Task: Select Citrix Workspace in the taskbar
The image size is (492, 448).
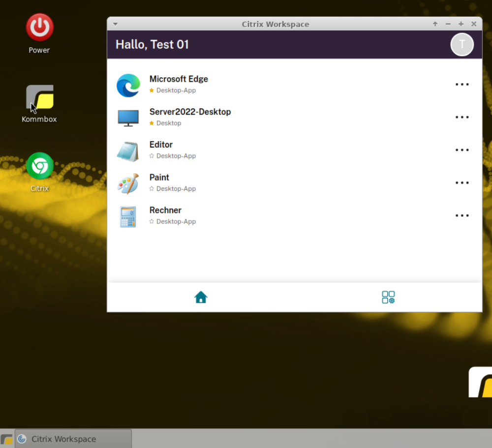Action: [73, 439]
